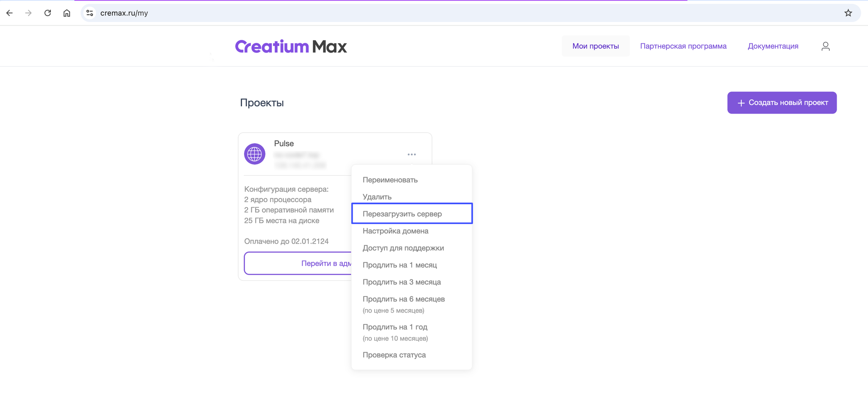Bookmark page with star icon
Viewport: 868px width, 410px height.
click(848, 13)
